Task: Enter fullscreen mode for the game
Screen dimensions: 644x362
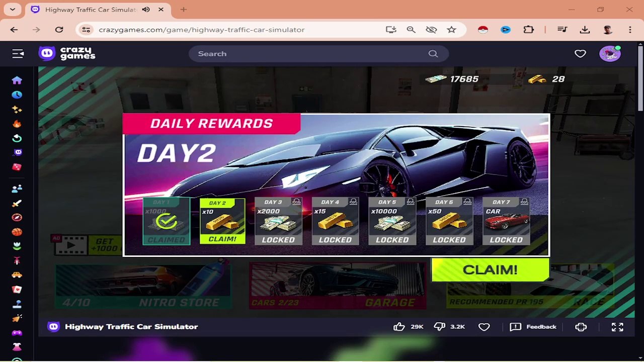Action: (x=617, y=327)
